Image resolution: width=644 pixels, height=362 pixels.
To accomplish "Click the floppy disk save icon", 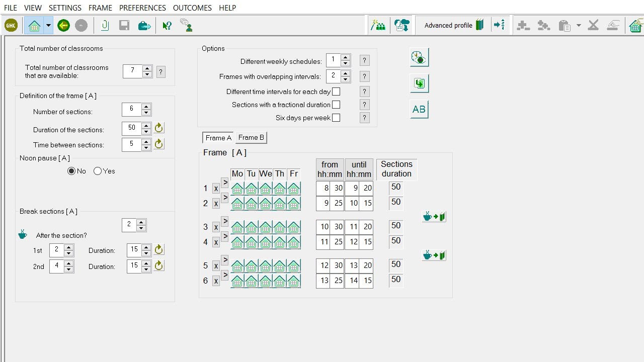I will (x=124, y=25).
